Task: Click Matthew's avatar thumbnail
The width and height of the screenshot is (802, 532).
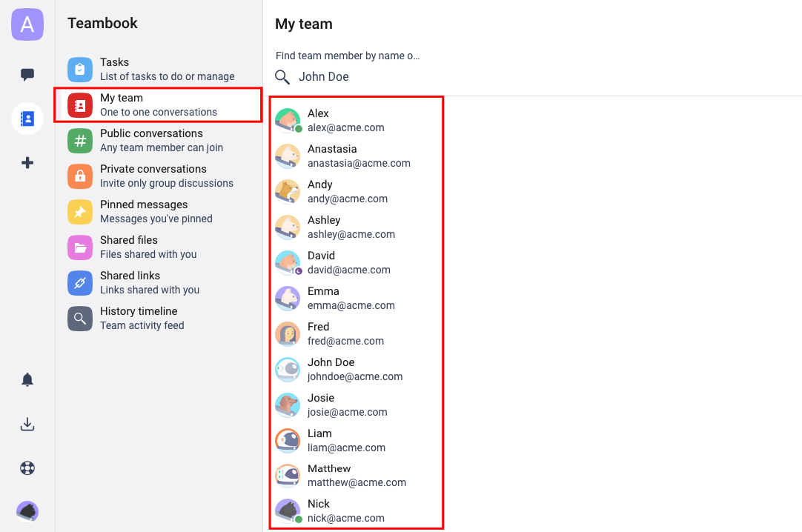Action: coord(288,476)
